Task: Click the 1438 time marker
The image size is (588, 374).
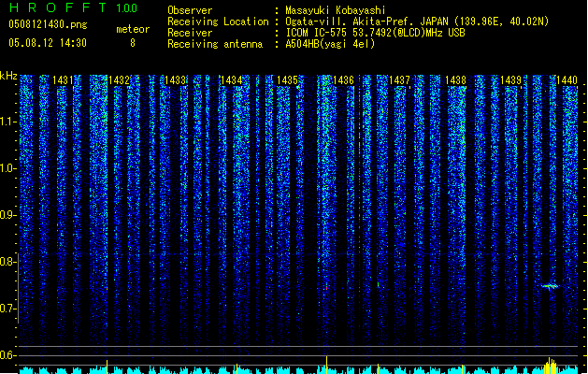Action: pyautogui.click(x=455, y=80)
